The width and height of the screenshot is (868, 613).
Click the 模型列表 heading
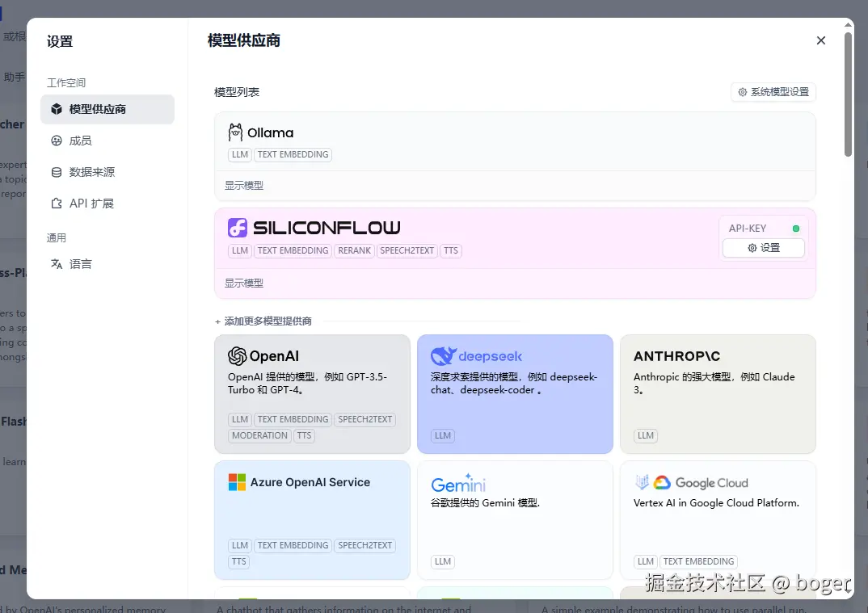click(x=236, y=92)
